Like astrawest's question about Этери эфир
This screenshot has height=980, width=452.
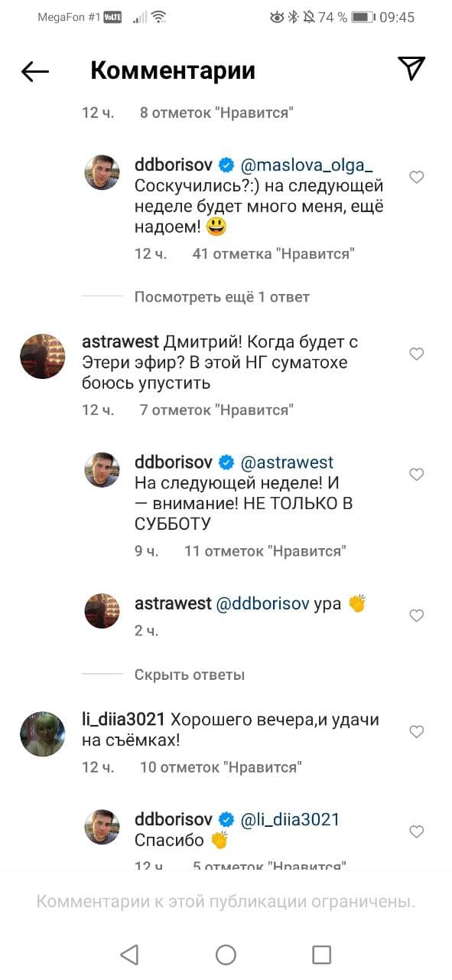[416, 354]
